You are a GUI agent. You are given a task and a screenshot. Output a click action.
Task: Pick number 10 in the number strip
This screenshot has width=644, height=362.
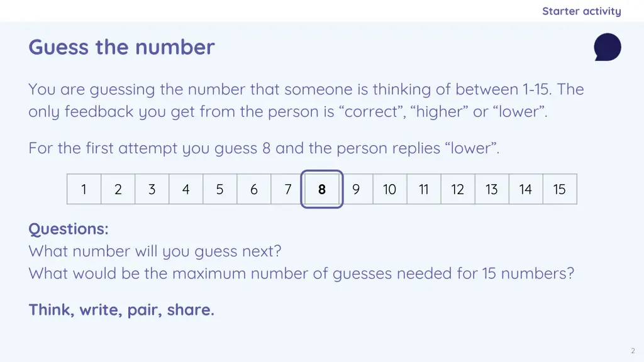point(390,189)
